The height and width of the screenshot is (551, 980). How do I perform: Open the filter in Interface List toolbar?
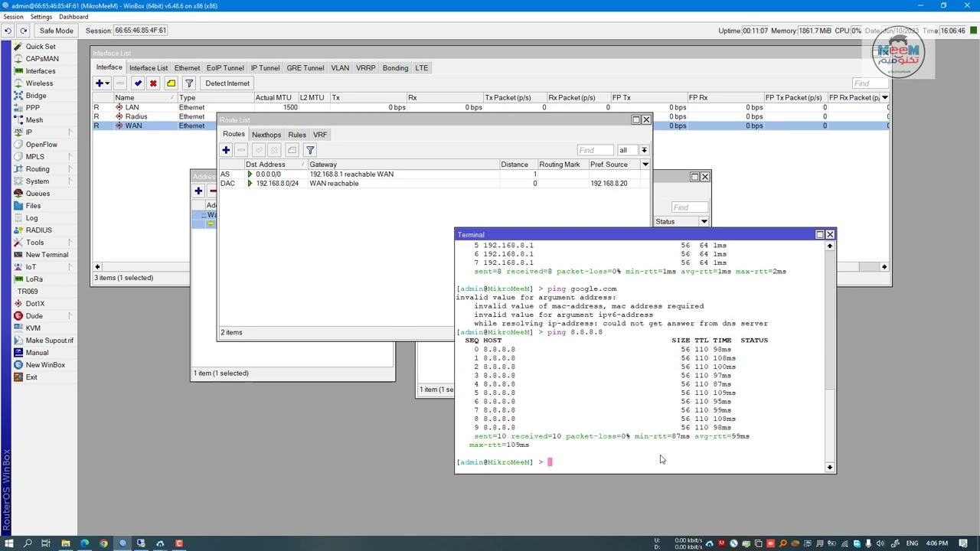click(189, 83)
